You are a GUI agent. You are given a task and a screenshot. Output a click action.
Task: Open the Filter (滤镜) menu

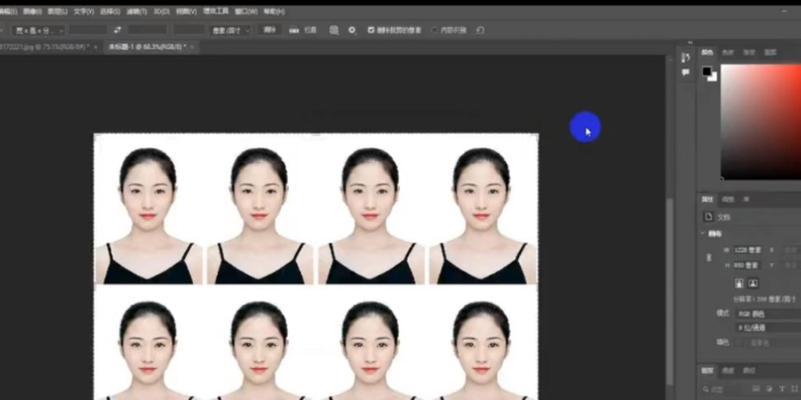136,11
